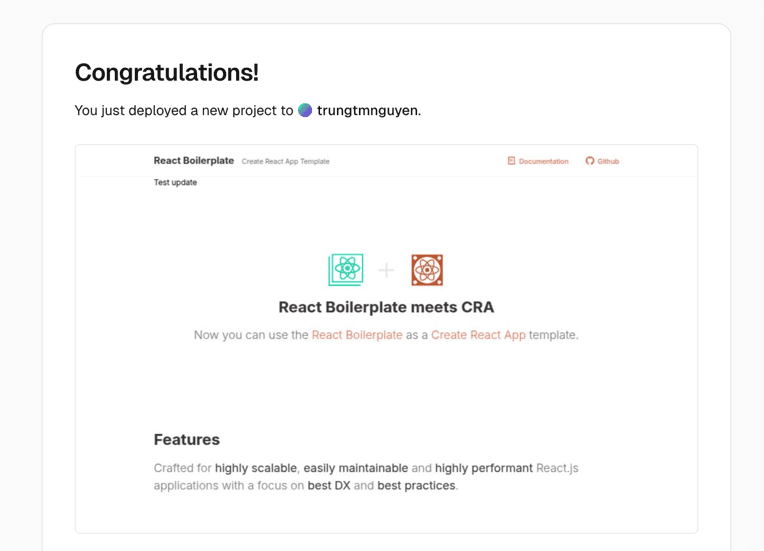Click the 'best DX' bold text
The image size is (764, 551).
point(329,486)
